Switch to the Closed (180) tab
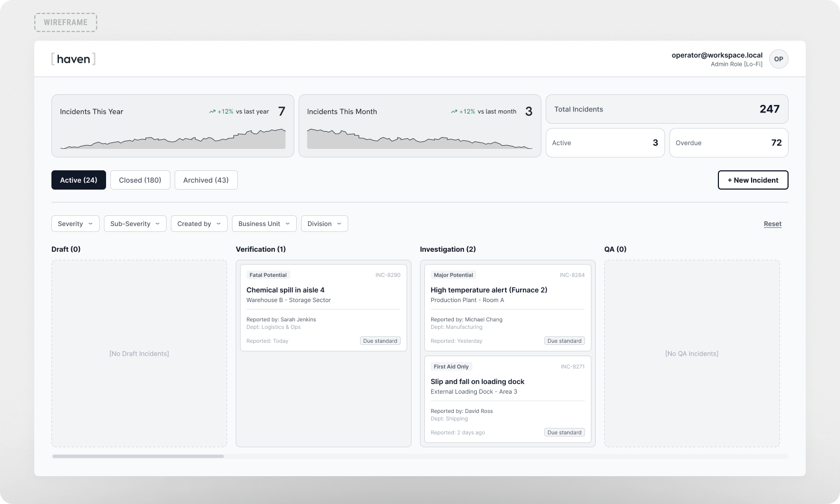The width and height of the screenshot is (840, 504). coord(140,180)
